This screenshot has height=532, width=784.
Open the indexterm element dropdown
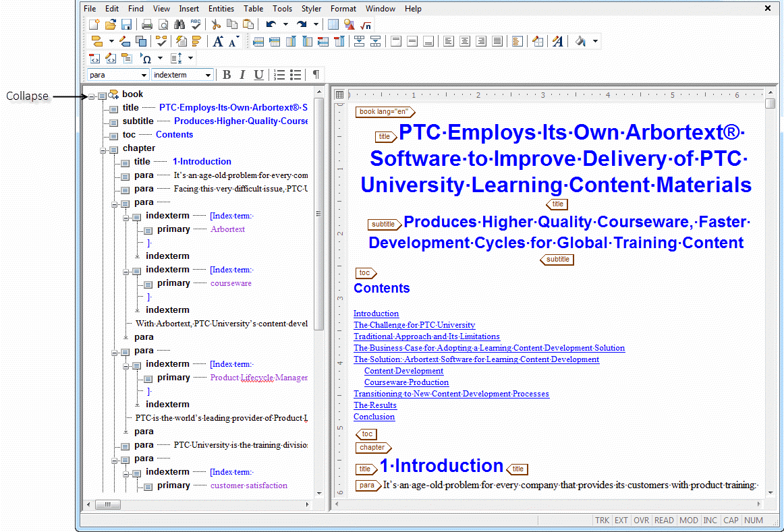pos(208,75)
